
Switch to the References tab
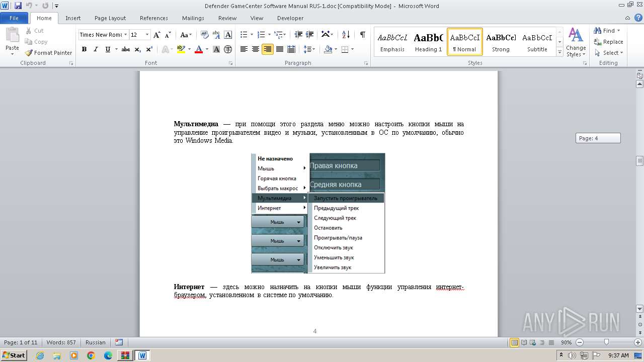pos(154,18)
